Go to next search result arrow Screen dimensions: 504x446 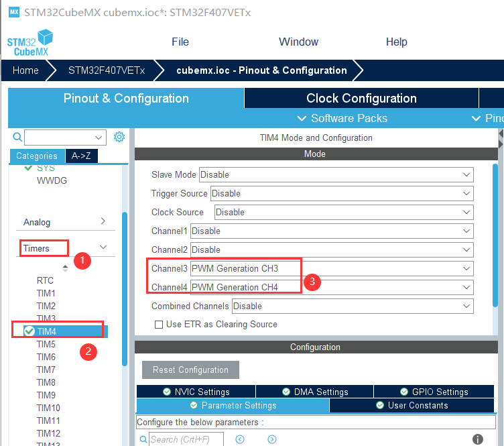click(x=272, y=439)
